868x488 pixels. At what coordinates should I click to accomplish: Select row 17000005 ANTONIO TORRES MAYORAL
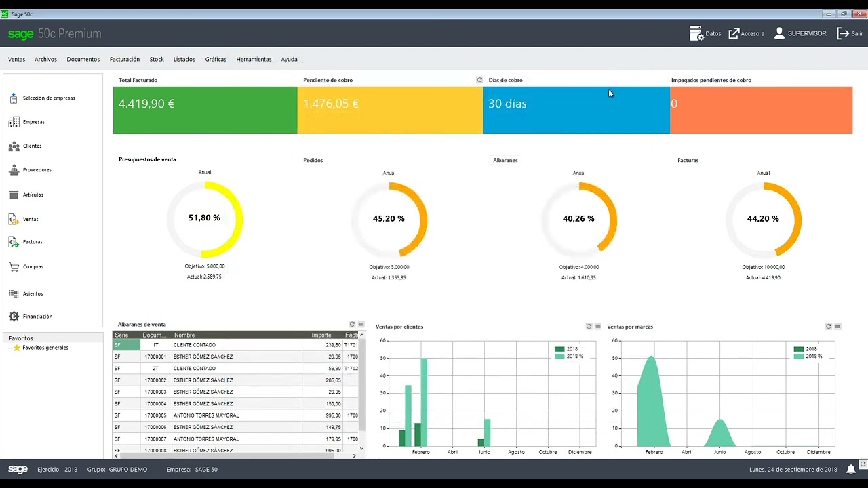tap(235, 415)
